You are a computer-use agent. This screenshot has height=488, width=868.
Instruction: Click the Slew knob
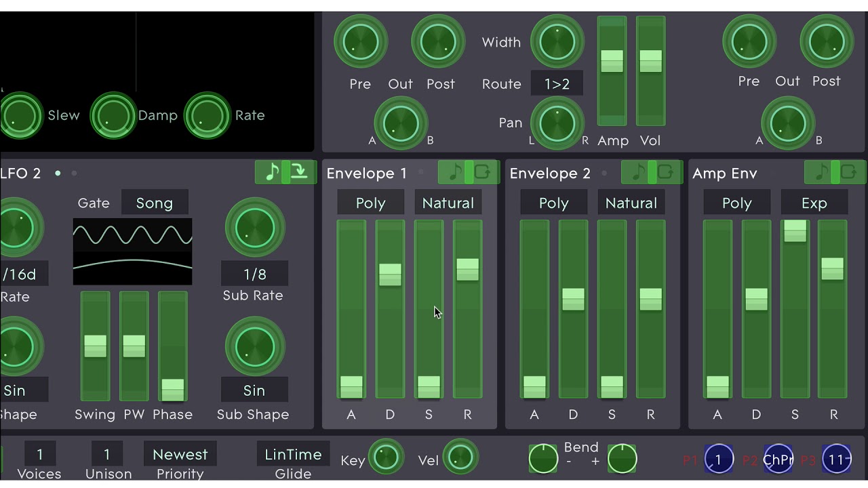20,116
